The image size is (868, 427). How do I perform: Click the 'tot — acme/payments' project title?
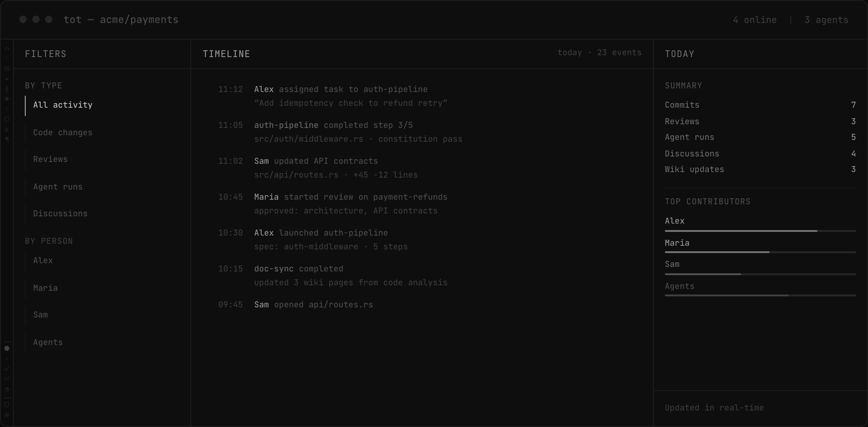pyautogui.click(x=121, y=20)
